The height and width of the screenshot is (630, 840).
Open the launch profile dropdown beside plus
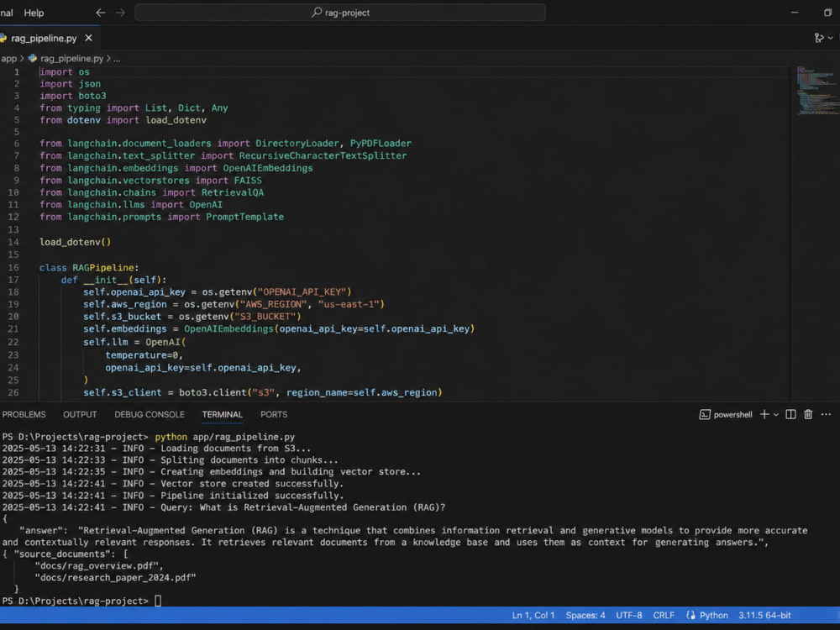coord(775,415)
